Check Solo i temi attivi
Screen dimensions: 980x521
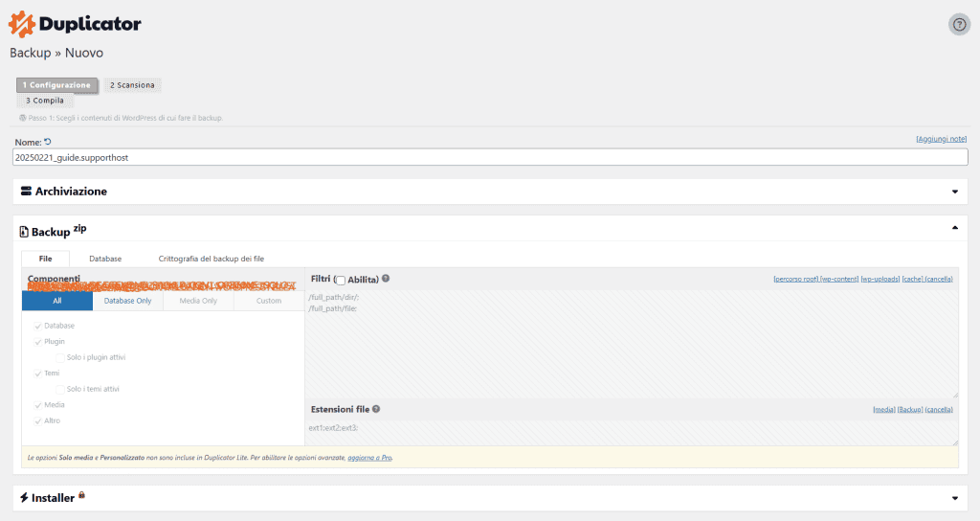click(x=60, y=389)
